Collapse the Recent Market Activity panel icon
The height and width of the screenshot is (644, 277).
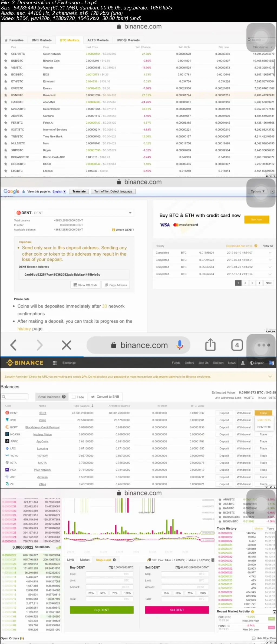274,612
